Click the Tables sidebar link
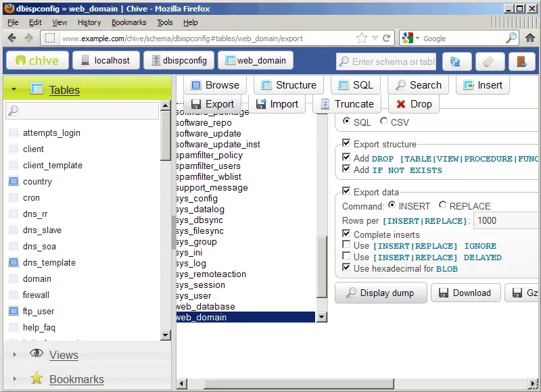541x392 pixels. [64, 90]
